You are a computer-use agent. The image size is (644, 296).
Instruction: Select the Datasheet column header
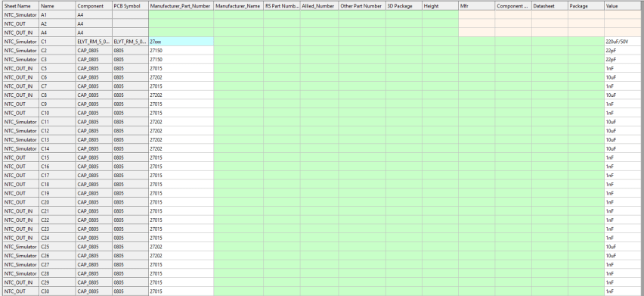pos(550,6)
